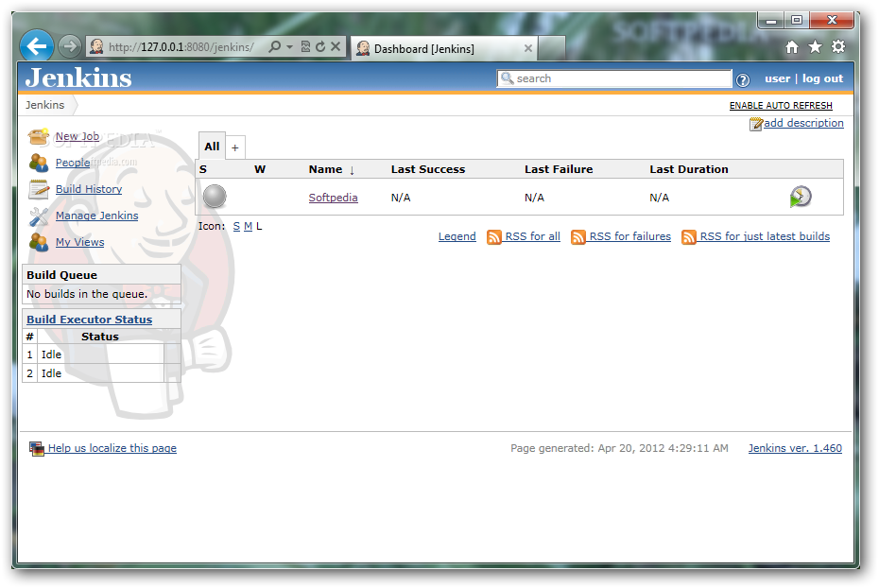The width and height of the screenshot is (879, 588).
Task: Click the add description link
Action: coord(803,123)
